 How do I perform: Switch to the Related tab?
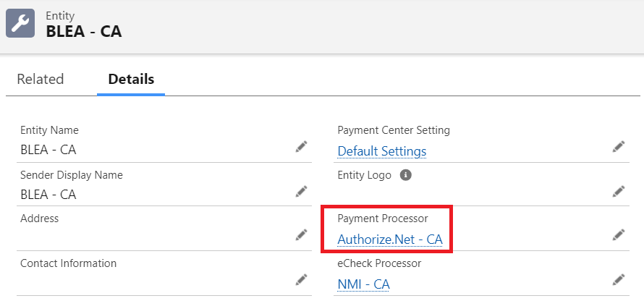pos(41,80)
